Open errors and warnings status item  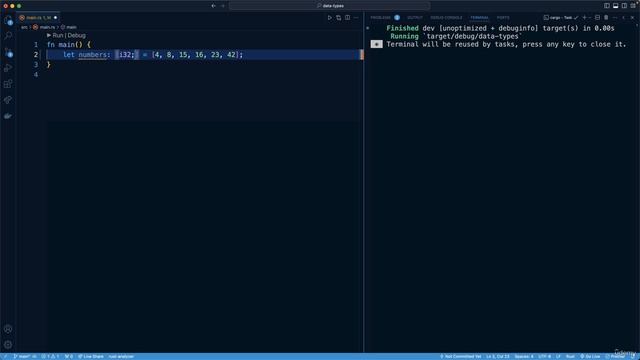coord(50,356)
